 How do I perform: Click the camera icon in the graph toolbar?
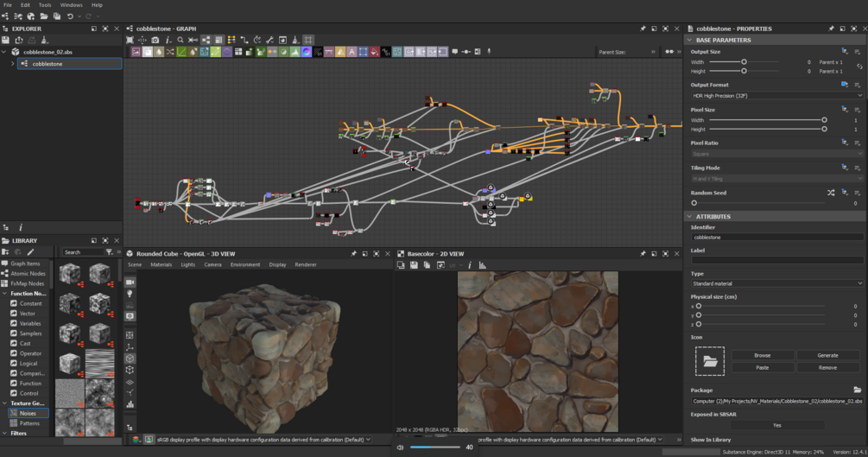[155, 40]
